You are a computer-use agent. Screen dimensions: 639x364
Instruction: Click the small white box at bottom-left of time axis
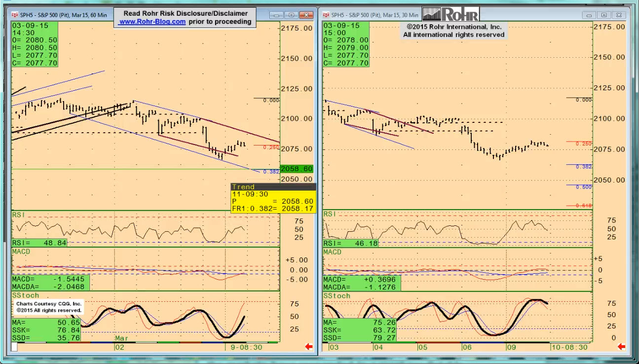point(14,347)
